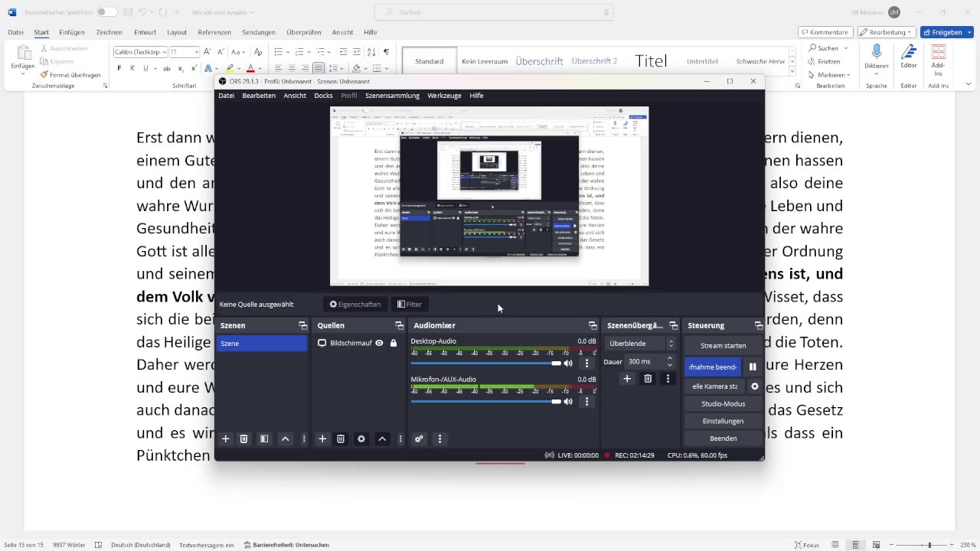Adjust Mikrofon-/AUX-Audio volume slider

485,401
